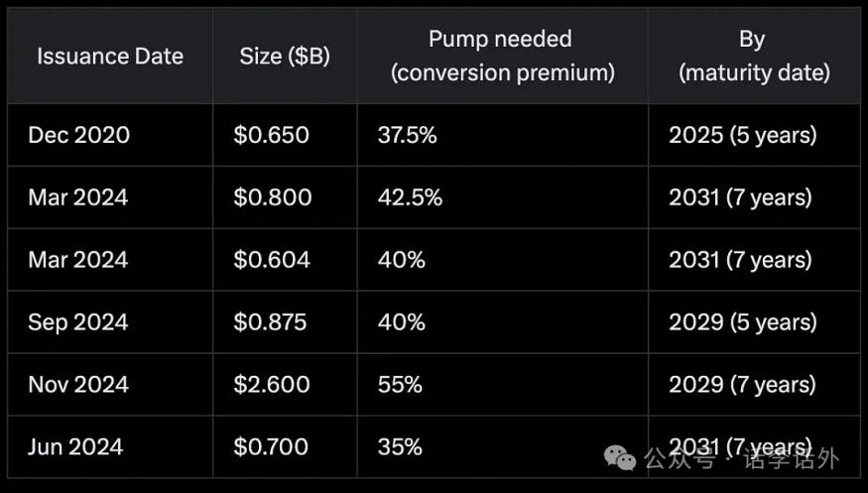
Task: Click the 2025 (5 years) maturity cell
Action: pos(754,135)
